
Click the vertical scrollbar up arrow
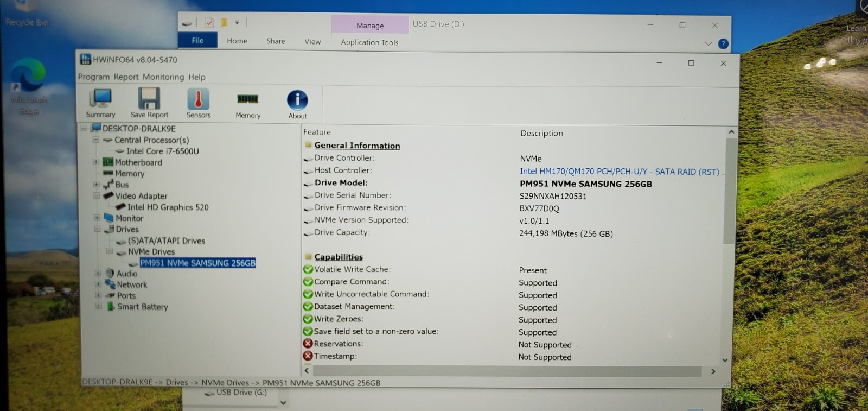click(731, 132)
